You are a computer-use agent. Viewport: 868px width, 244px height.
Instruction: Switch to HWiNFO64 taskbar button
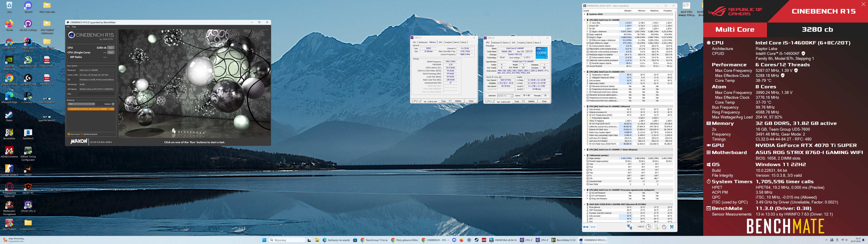(x=503, y=240)
